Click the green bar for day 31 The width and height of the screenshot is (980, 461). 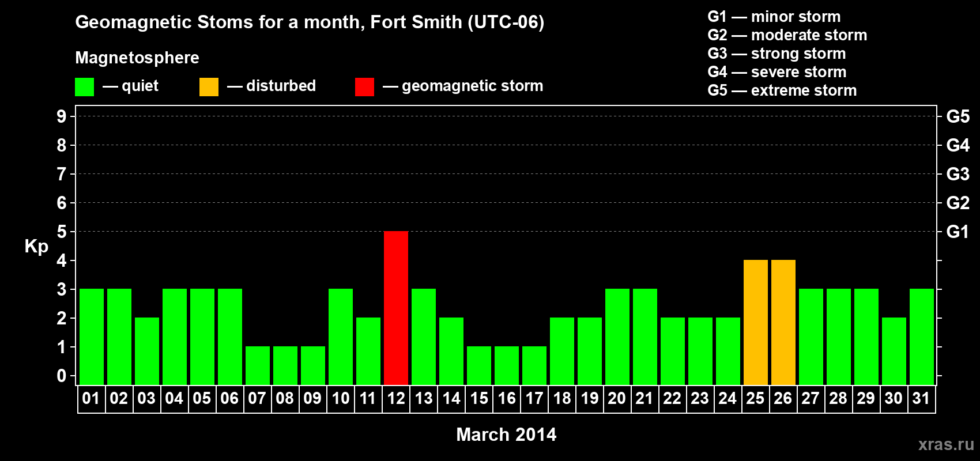(x=922, y=337)
